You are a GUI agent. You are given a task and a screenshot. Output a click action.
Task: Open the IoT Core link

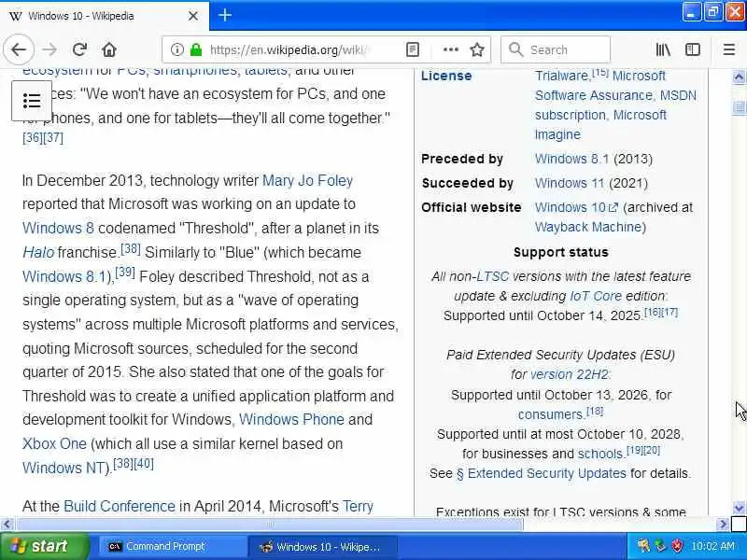(x=596, y=296)
